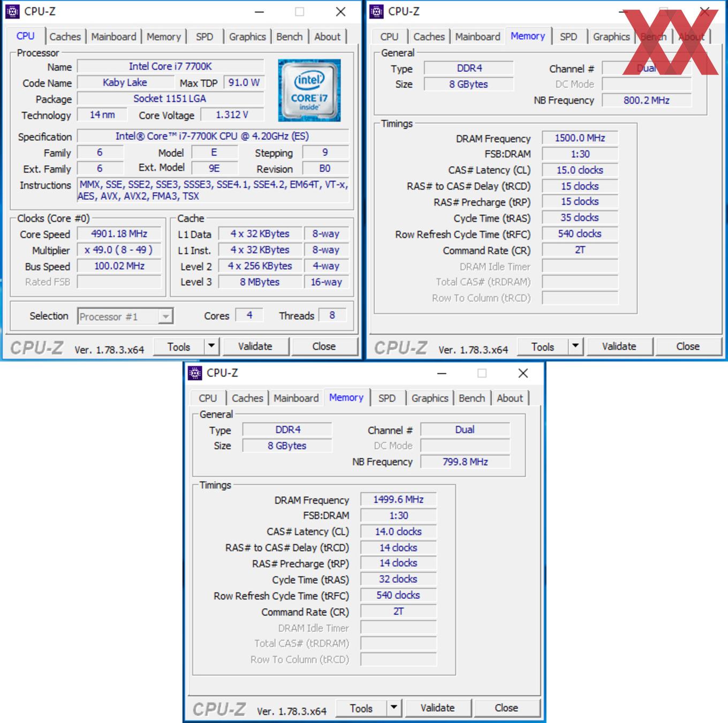The height and width of the screenshot is (723, 728).
Task: Open Tools dropdown arrow in CPU window
Action: 211,346
